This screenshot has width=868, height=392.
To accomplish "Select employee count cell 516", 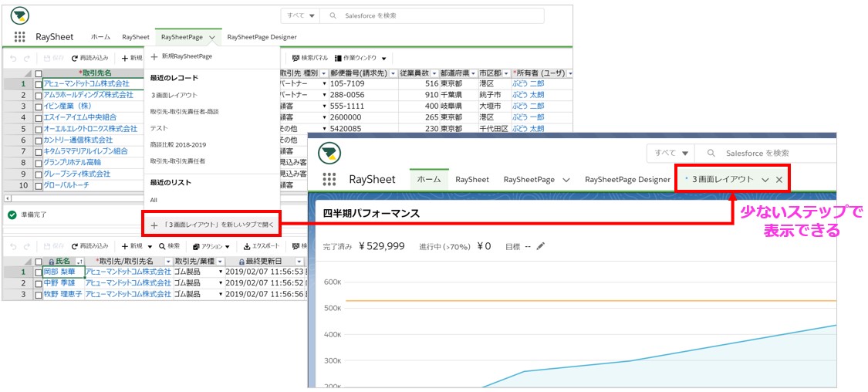I will click(x=418, y=83).
